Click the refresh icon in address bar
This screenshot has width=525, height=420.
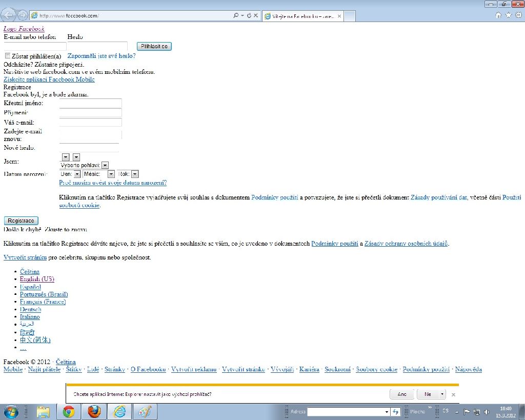coord(249,15)
